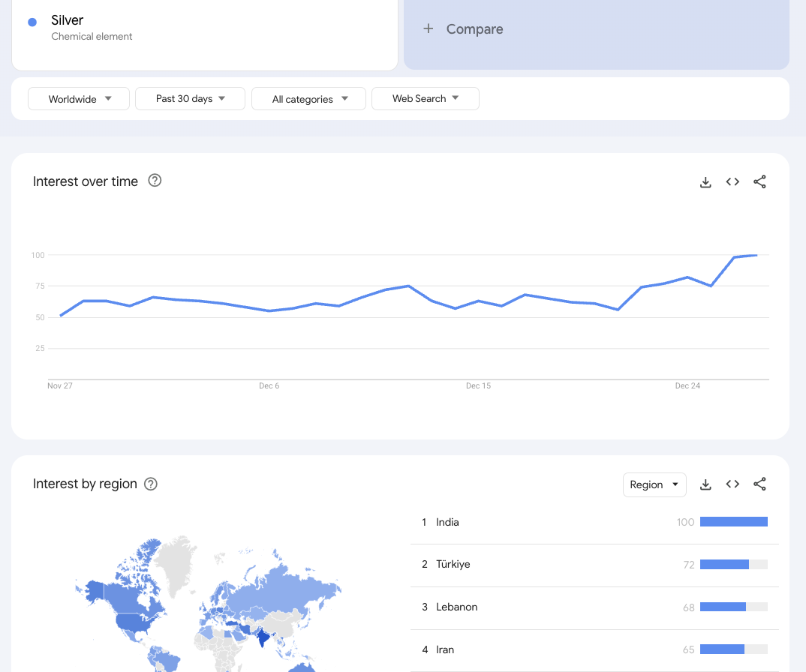Open embed code for Interest over time
The height and width of the screenshot is (672, 806).
coord(732,181)
